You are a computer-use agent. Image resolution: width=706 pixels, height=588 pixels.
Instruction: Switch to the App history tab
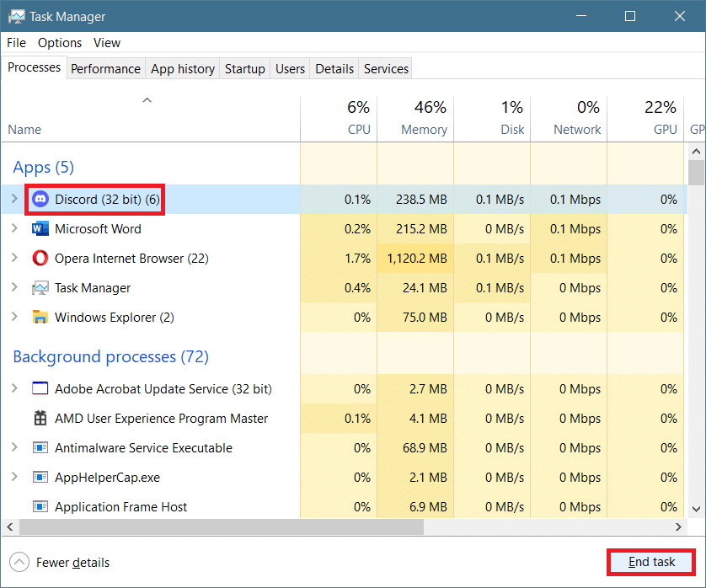click(182, 69)
